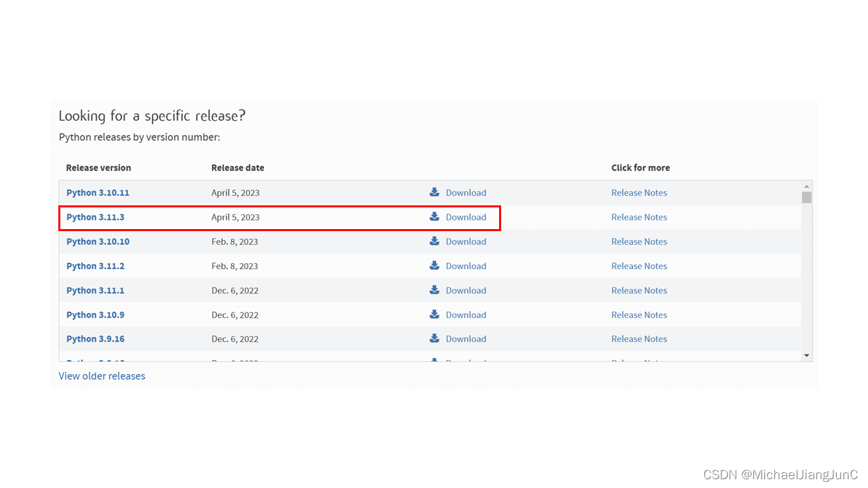This screenshot has width=868, height=488.
Task: Click download icon for Python 3.9.16
Action: point(435,338)
